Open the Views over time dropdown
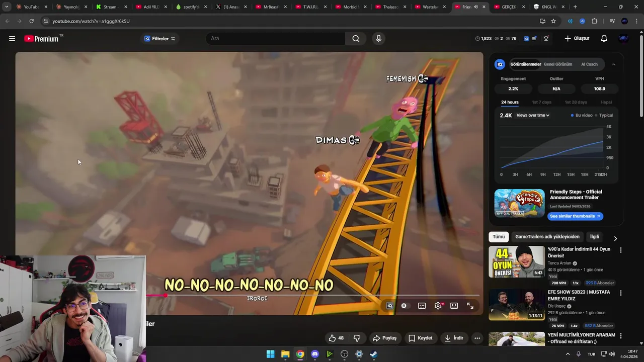Image resolution: width=644 pixels, height=362 pixels. point(533,115)
